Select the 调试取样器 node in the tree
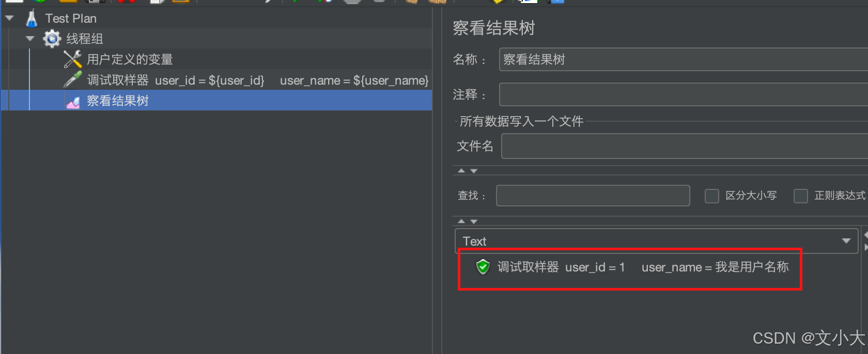Image resolution: width=868 pixels, height=354 pixels. coord(257,80)
